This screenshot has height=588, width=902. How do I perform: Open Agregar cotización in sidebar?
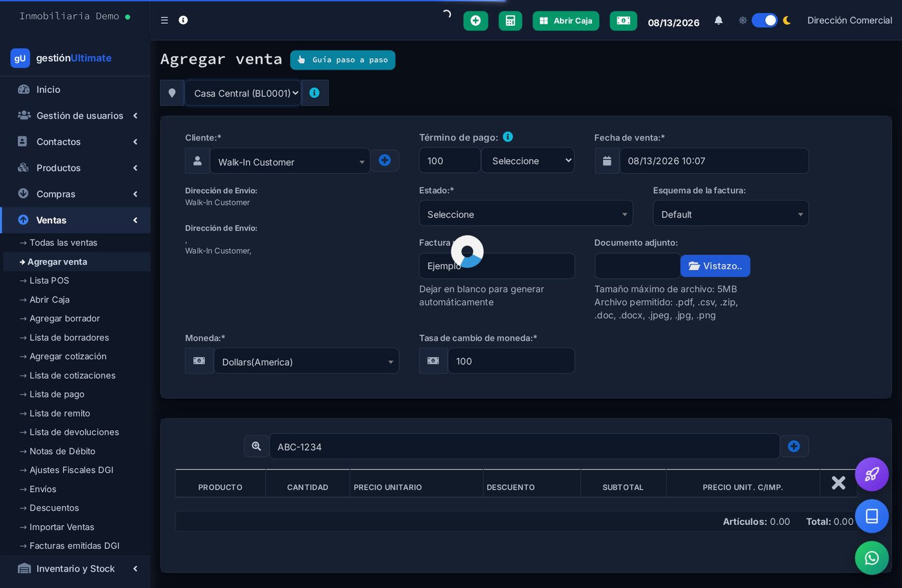(68, 356)
